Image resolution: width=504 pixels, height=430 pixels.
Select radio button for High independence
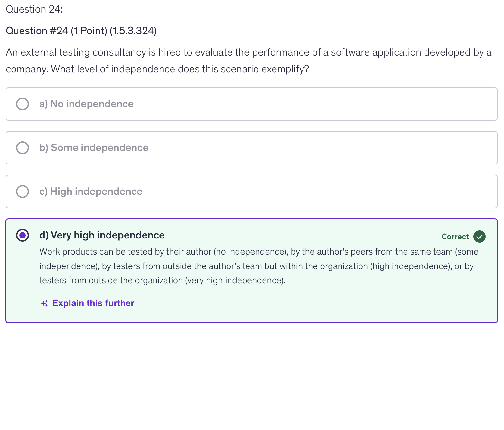(23, 192)
